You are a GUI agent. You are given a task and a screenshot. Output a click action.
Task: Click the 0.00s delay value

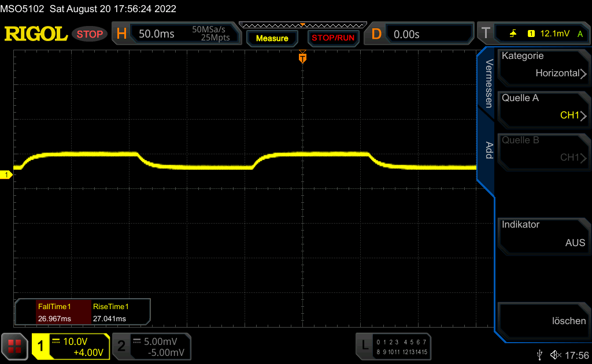click(x=406, y=34)
